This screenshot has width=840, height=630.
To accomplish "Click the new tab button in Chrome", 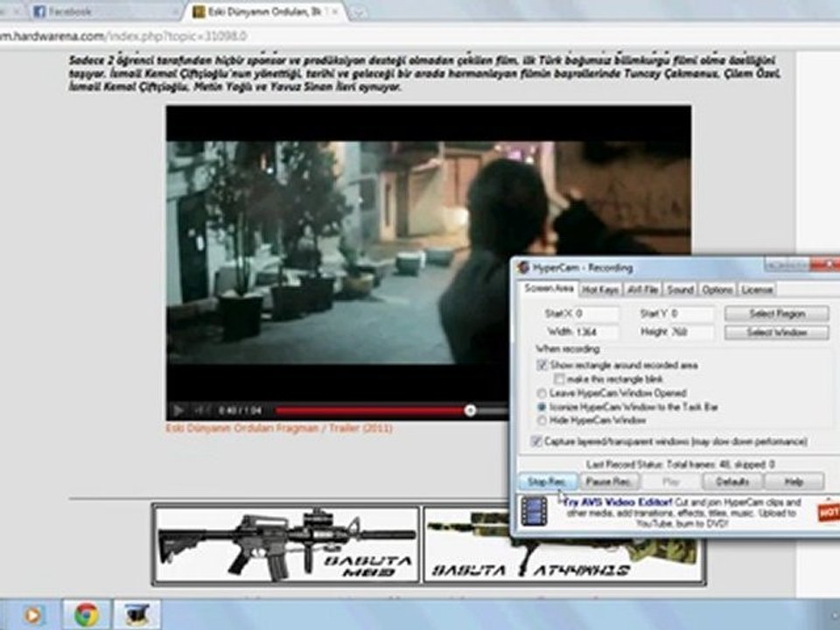I will pos(359,12).
